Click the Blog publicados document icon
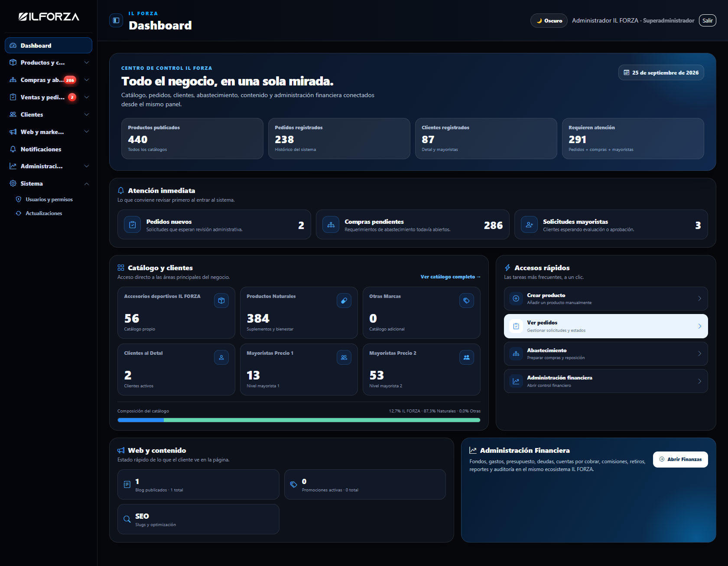The height and width of the screenshot is (566, 728). [127, 484]
